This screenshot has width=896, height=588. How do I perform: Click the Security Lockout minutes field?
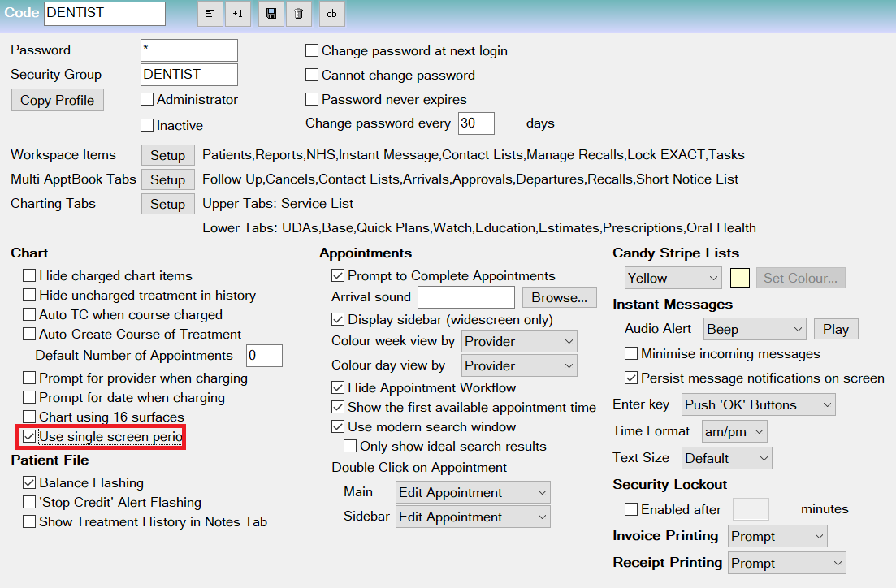pyautogui.click(x=751, y=509)
